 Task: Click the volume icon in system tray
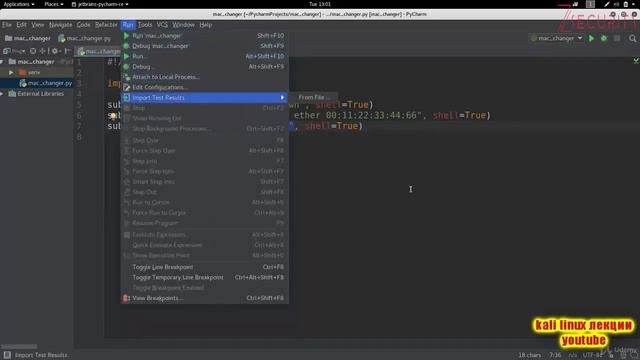(616, 4)
